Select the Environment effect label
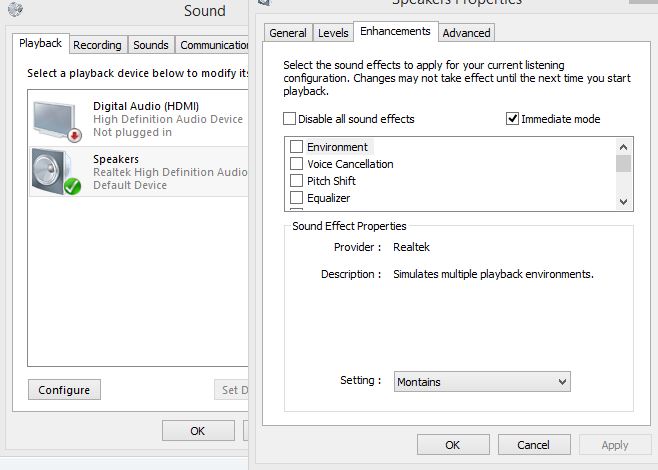658x470 pixels. point(337,147)
